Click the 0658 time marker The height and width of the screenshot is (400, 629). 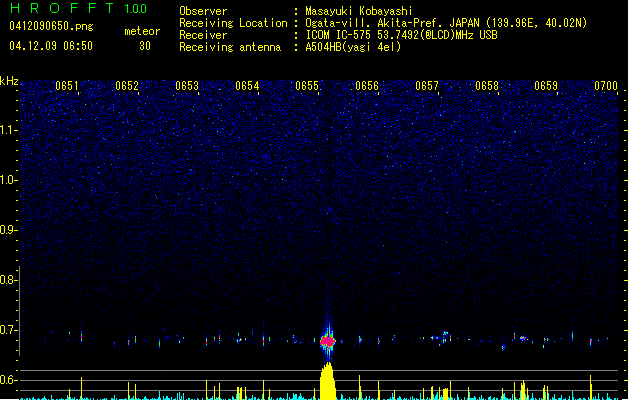pos(487,86)
